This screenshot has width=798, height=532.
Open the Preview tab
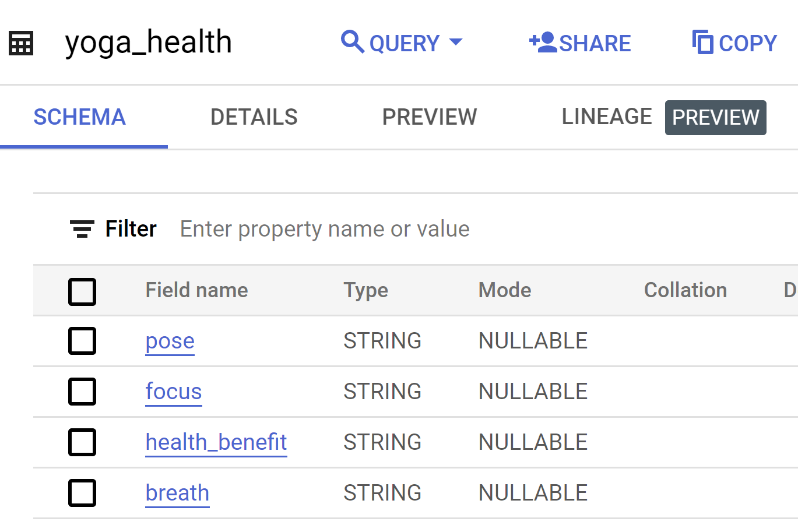(429, 117)
